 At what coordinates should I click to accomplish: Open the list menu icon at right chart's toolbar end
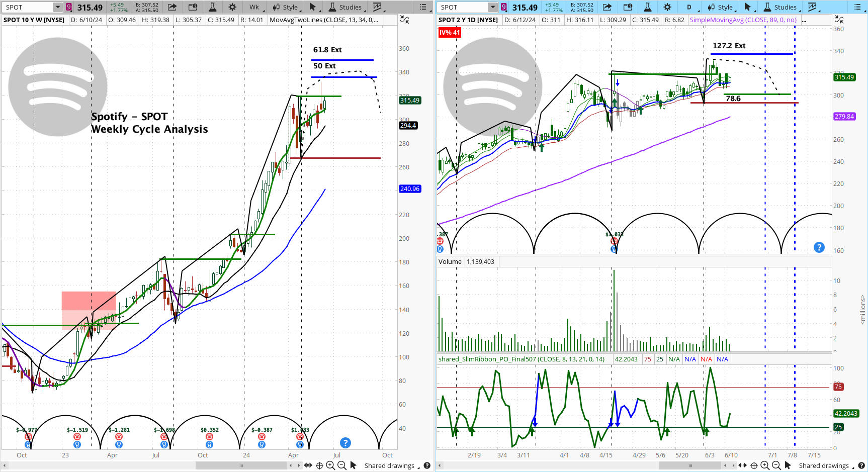point(857,7)
